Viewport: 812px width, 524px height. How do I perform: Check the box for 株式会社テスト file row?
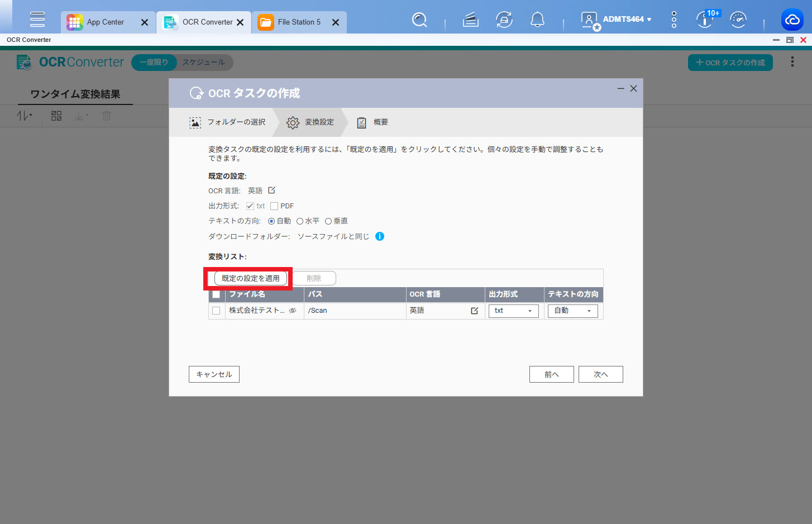click(x=216, y=311)
